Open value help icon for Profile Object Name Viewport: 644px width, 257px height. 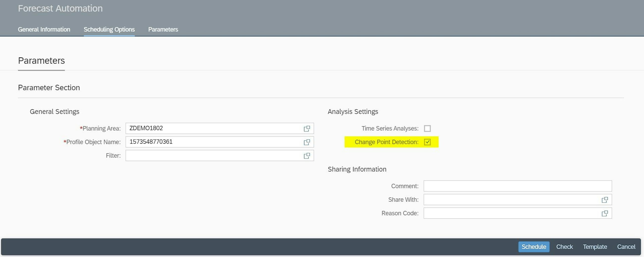(x=307, y=142)
